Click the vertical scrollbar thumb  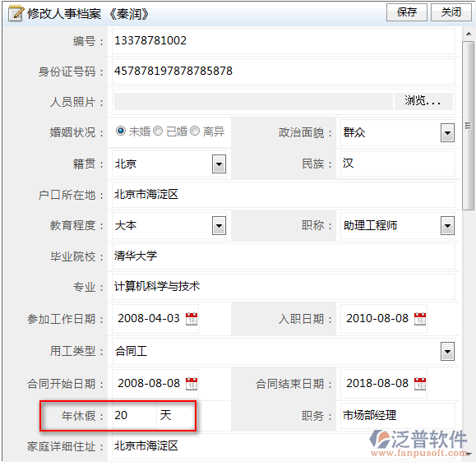pyautogui.click(x=468, y=126)
